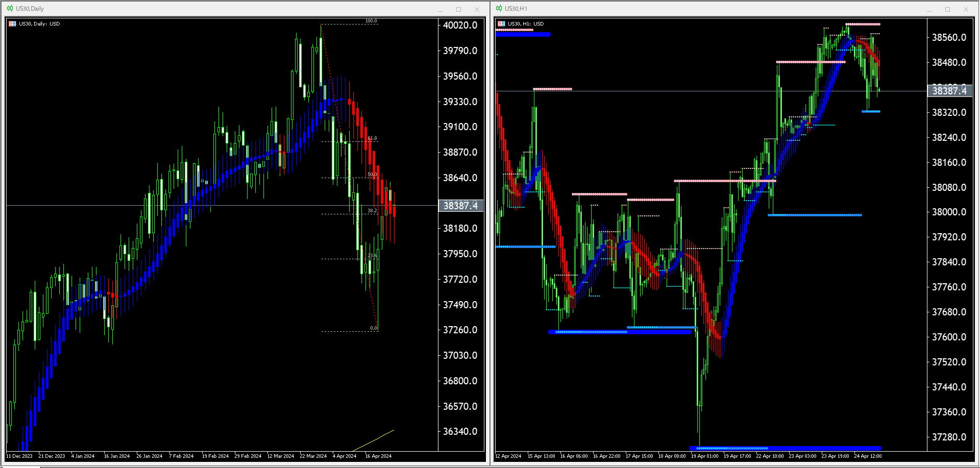Minimize the US30,Daily window
The height and width of the screenshot is (468, 980).
tap(440, 9)
